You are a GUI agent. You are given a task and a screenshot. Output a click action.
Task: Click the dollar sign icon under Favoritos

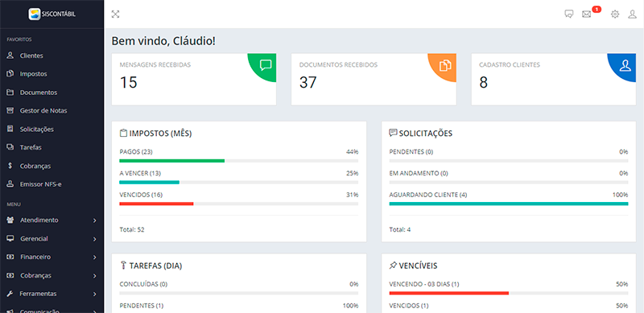tap(10, 166)
